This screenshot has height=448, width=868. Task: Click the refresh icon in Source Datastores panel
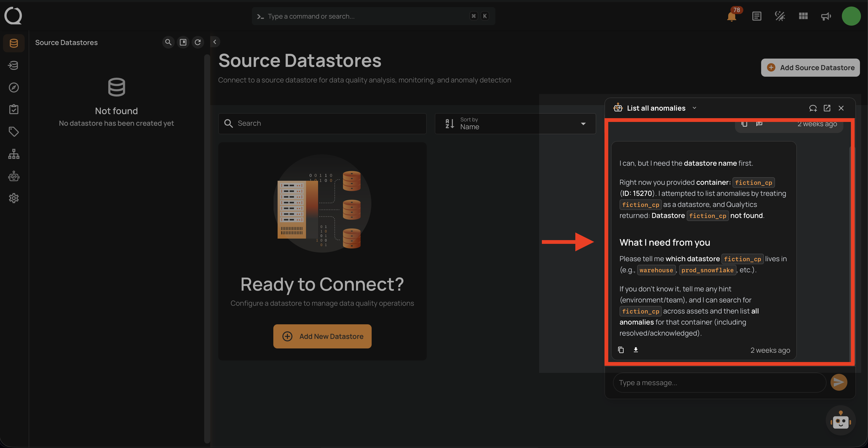pyautogui.click(x=198, y=42)
